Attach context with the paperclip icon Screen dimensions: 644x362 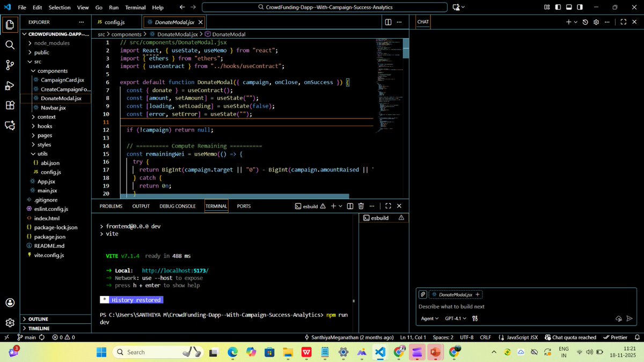pyautogui.click(x=423, y=294)
